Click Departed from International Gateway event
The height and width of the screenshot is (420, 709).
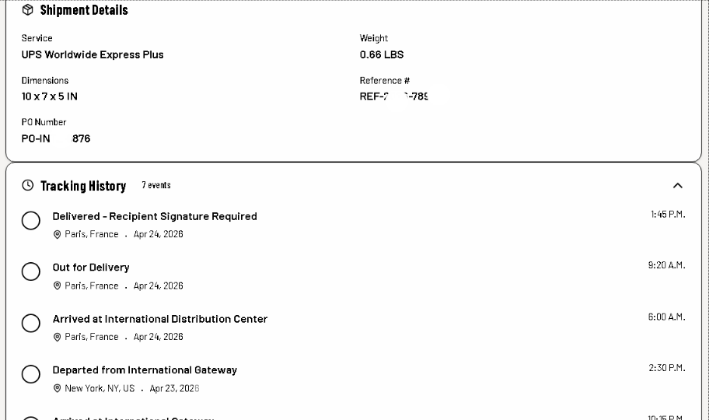coord(145,370)
